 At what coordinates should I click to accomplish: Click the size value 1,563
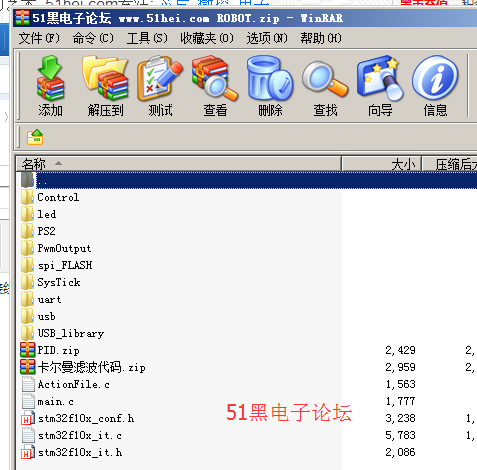tap(400, 384)
